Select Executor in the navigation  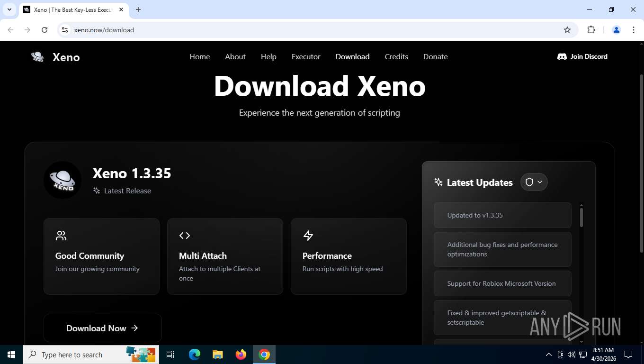click(x=306, y=56)
